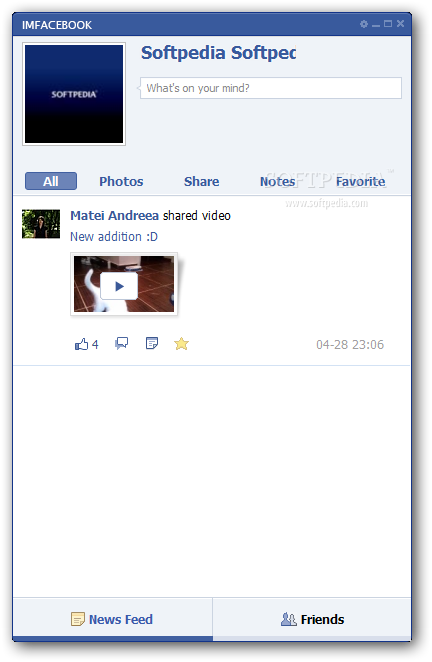Screen dimensions: 432x662
Task: Open the Friends tab
Action: click(312, 619)
